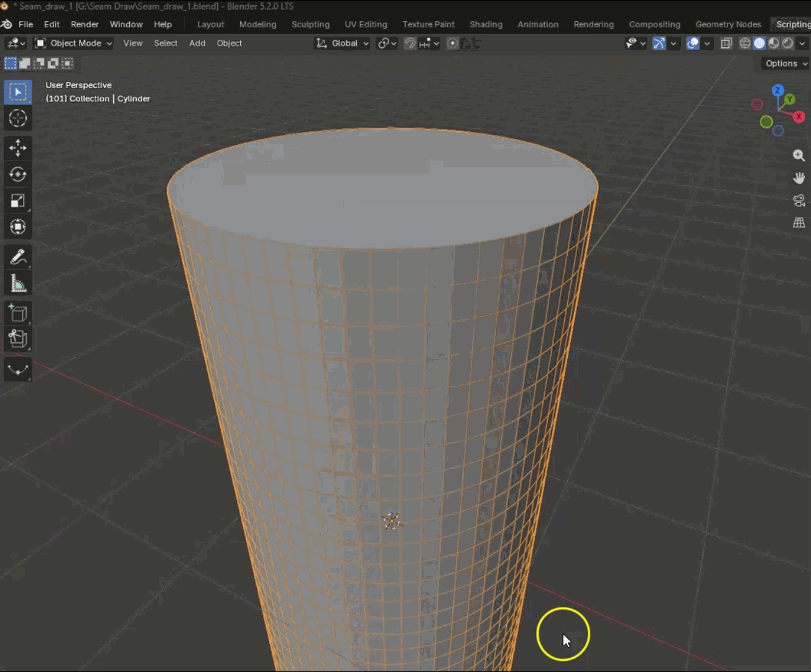
Task: Select the Rotate tool
Action: pyautogui.click(x=18, y=174)
